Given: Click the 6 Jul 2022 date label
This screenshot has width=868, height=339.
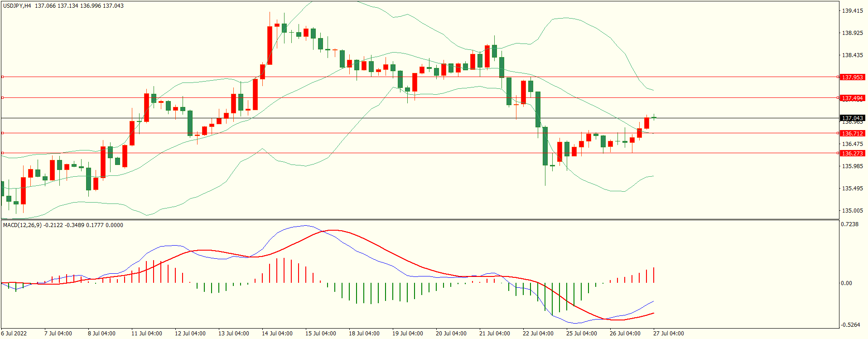Looking at the screenshot, I should [x=14, y=334].
